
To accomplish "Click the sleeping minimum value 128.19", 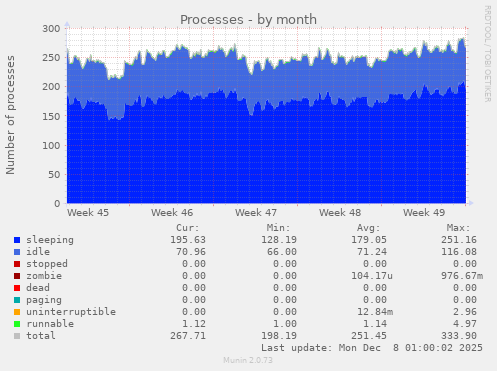I will click(279, 240).
